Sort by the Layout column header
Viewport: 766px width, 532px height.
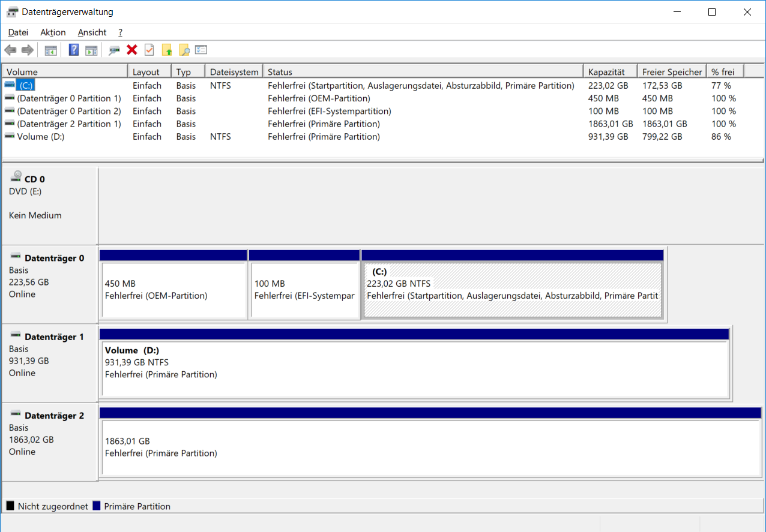[x=149, y=71]
